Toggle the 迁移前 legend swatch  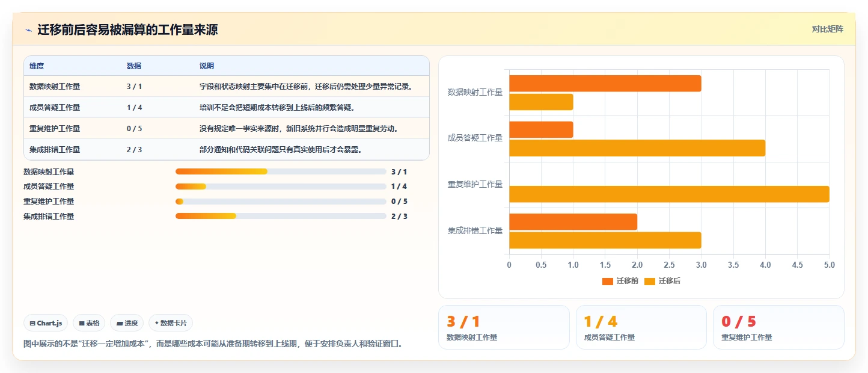click(x=608, y=281)
